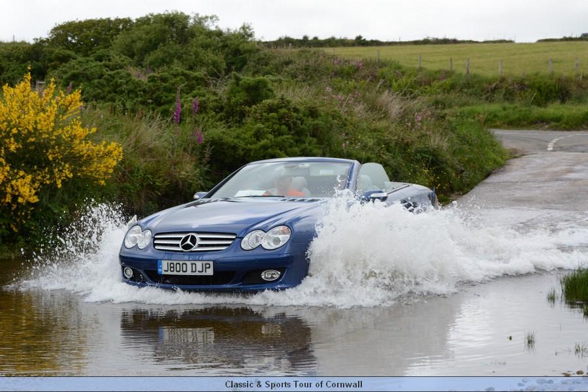Click the 'Classic & Sports Tour of Cornwall' caption
588x392 pixels.
(293, 385)
